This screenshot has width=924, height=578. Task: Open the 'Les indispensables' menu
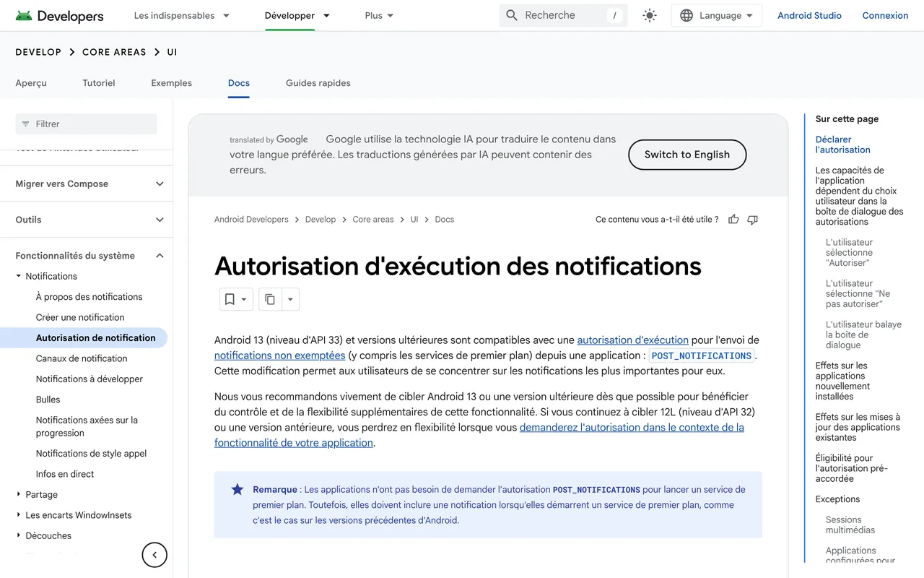point(182,15)
